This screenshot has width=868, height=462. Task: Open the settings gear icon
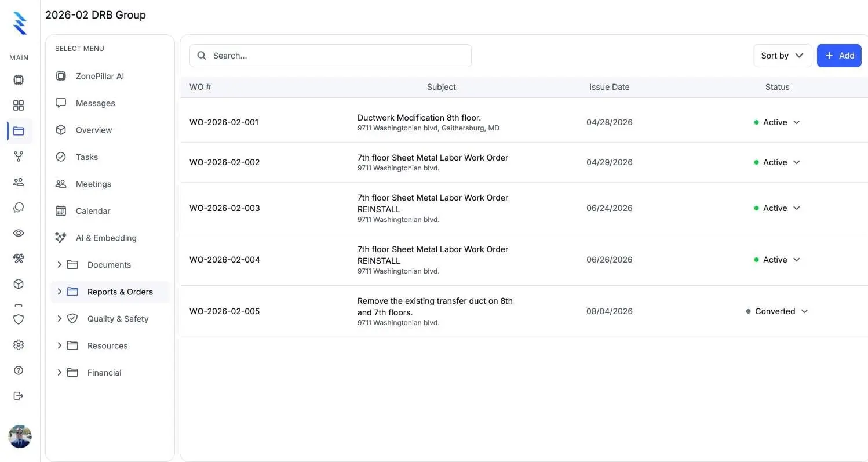pyautogui.click(x=19, y=345)
